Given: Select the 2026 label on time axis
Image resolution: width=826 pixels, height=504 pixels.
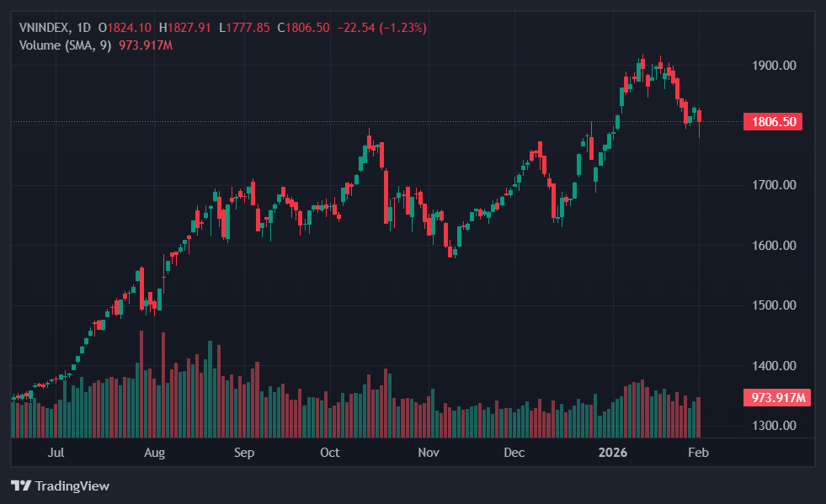Looking at the screenshot, I should pos(612,453).
